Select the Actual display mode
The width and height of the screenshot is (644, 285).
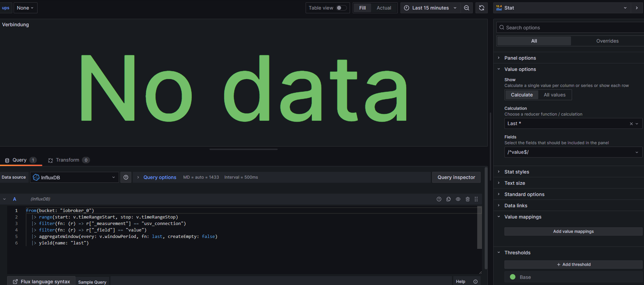[384, 8]
